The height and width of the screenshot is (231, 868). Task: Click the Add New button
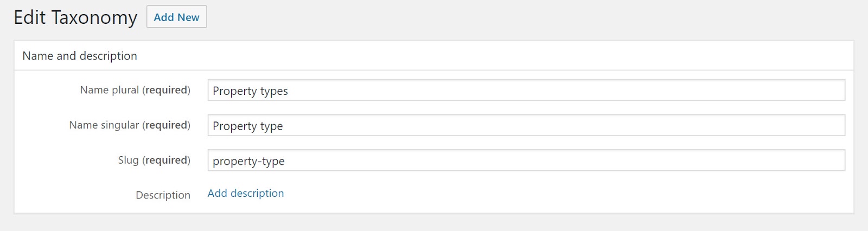point(176,17)
